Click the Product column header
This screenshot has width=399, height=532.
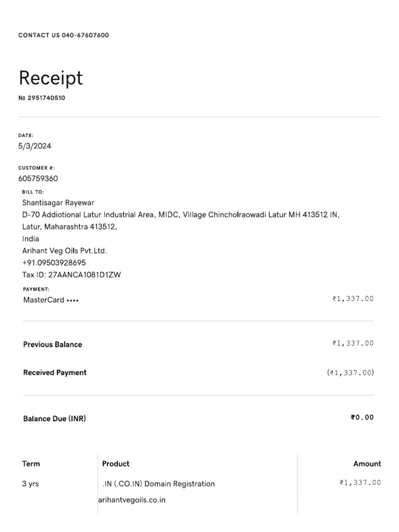116,464
